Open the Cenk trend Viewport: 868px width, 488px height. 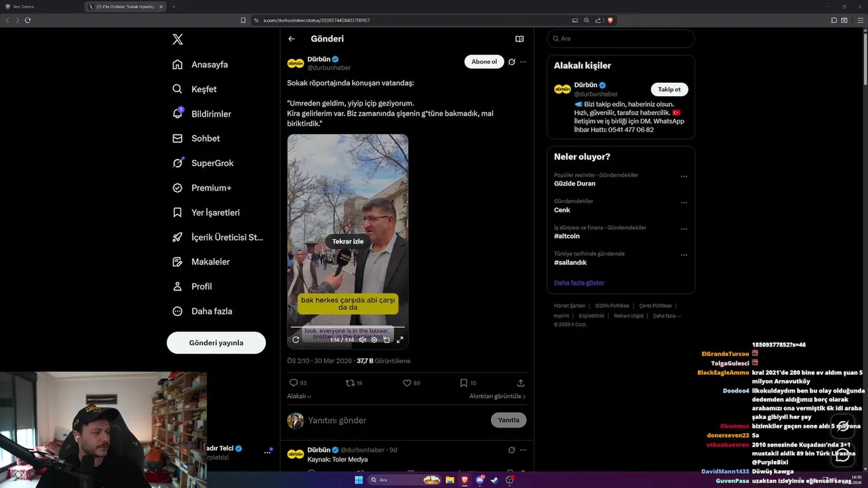(562, 210)
